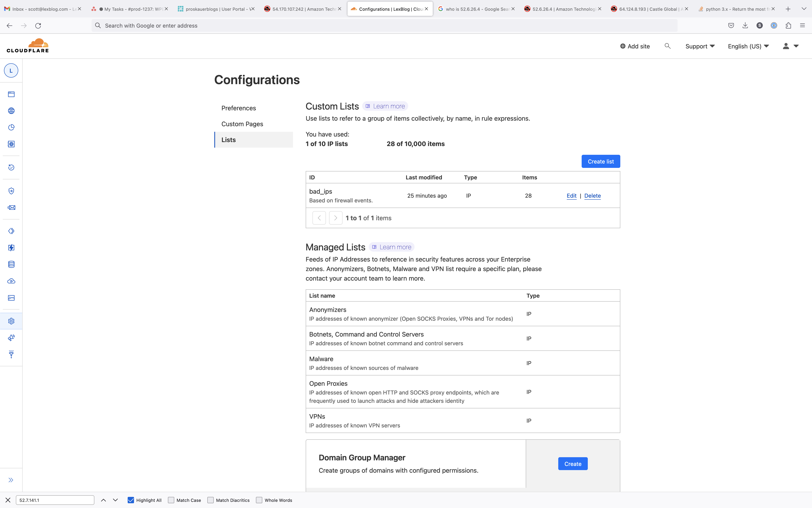Toggle Highlight All checkbox
The image size is (812, 508).
(x=131, y=500)
